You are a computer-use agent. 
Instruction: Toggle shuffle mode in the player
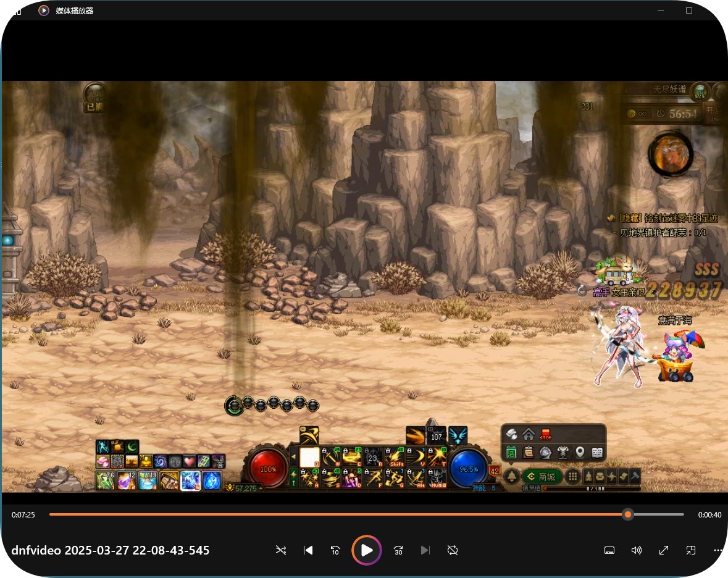(281, 550)
